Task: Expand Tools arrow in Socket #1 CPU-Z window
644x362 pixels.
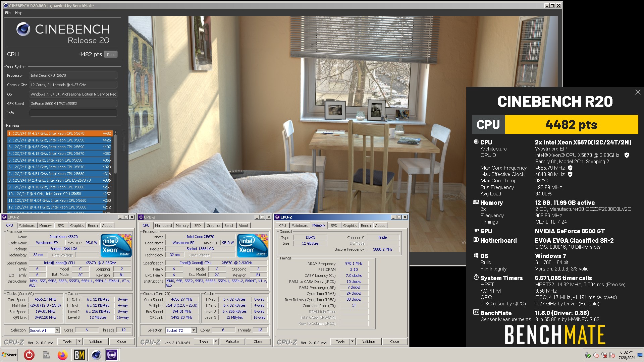Action: 79,342
